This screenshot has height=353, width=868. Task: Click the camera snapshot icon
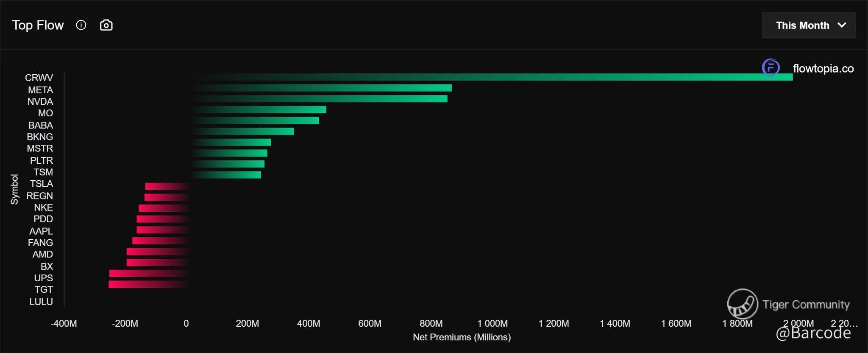click(106, 25)
